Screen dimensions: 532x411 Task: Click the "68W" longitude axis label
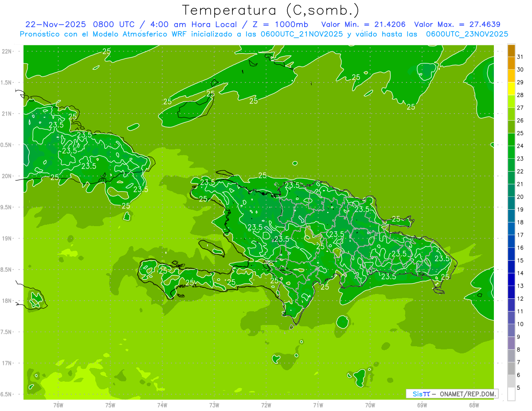474,405
